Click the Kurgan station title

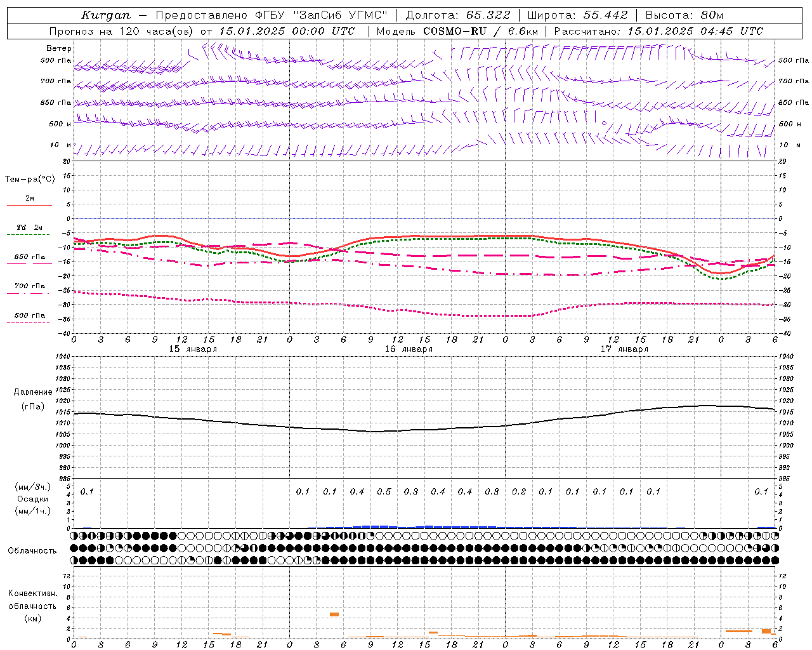click(x=106, y=15)
